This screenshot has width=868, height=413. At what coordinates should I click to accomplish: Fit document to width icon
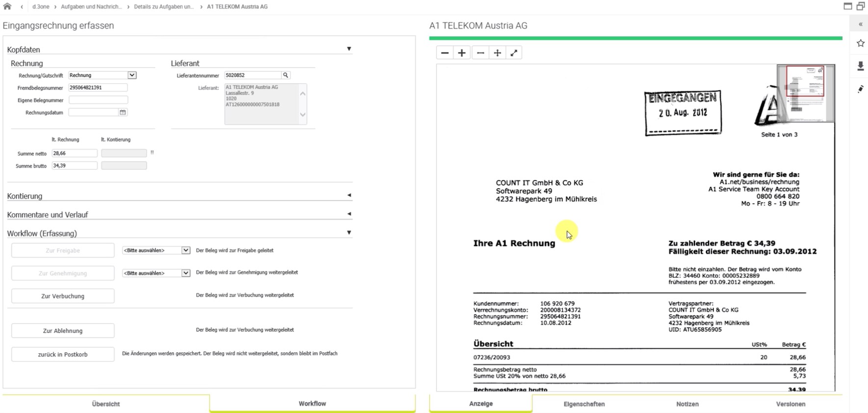(481, 53)
